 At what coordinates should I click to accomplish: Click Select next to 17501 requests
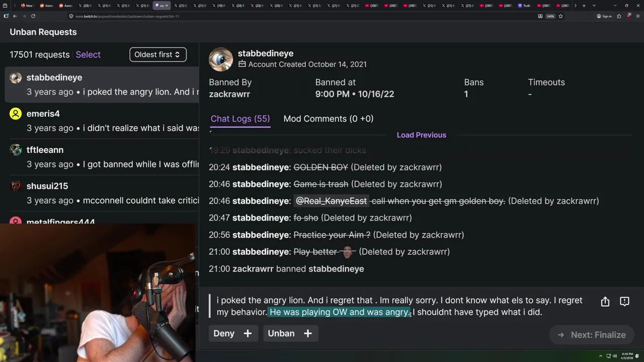88,54
